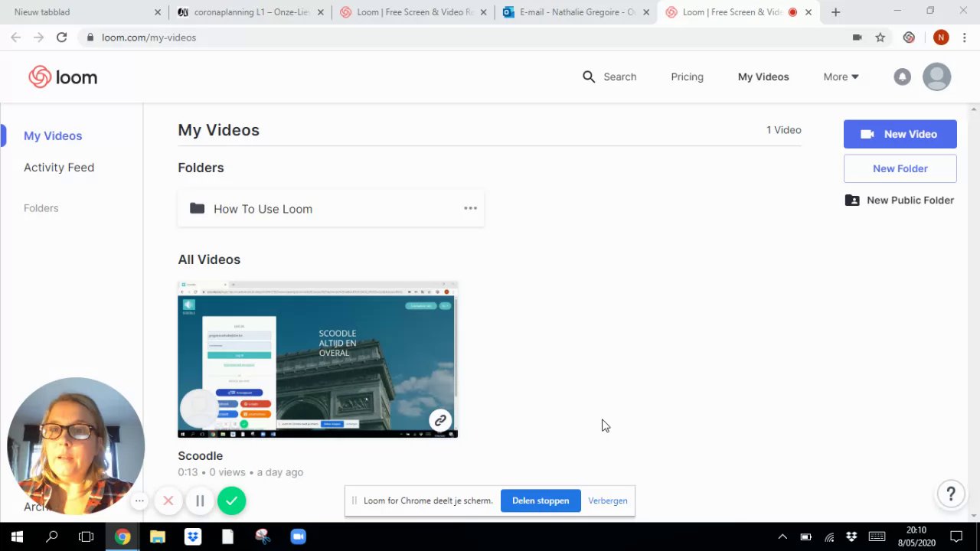Click Chrome icon on taskbar
This screenshot has height=551, width=980.
click(122, 536)
